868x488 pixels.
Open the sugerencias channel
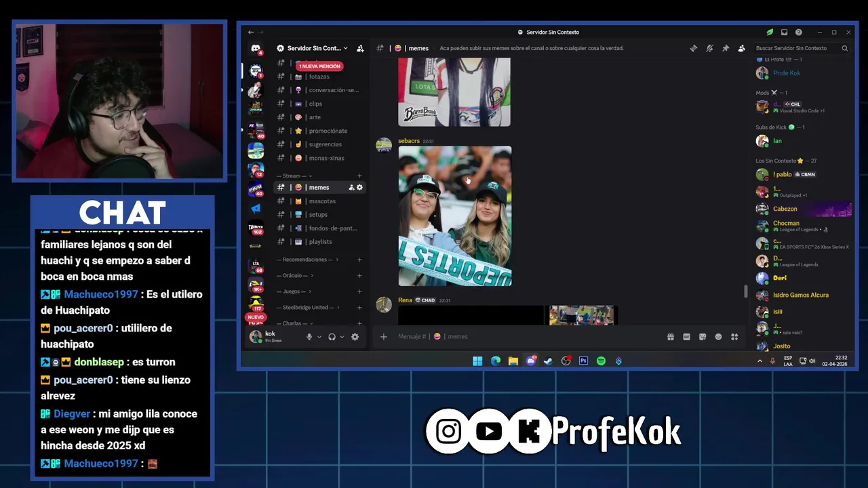click(x=319, y=144)
